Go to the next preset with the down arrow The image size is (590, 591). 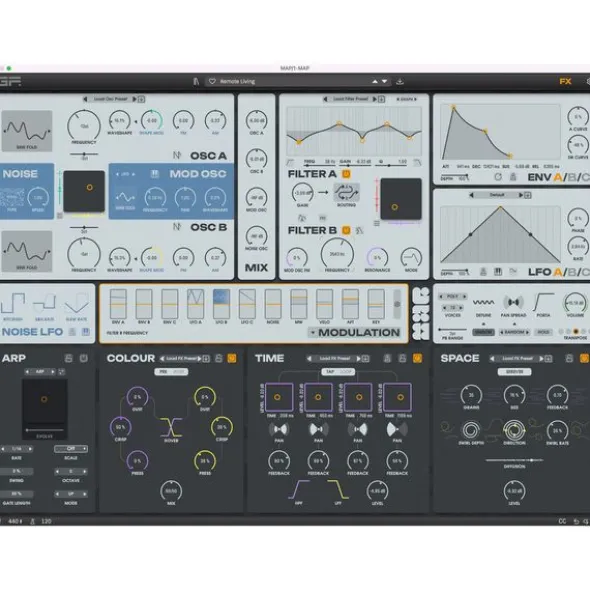click(x=384, y=81)
